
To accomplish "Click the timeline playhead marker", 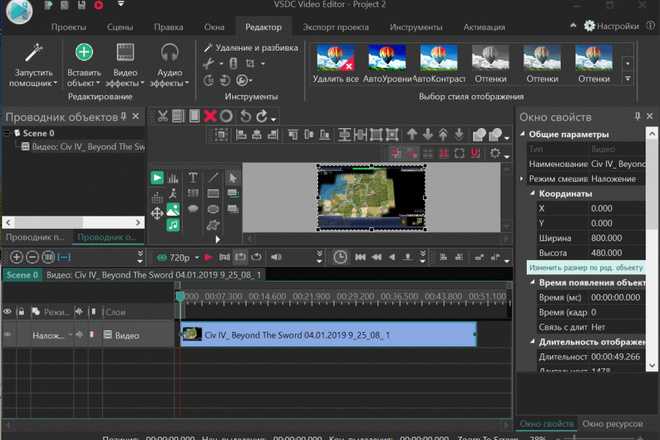I will click(x=180, y=296).
